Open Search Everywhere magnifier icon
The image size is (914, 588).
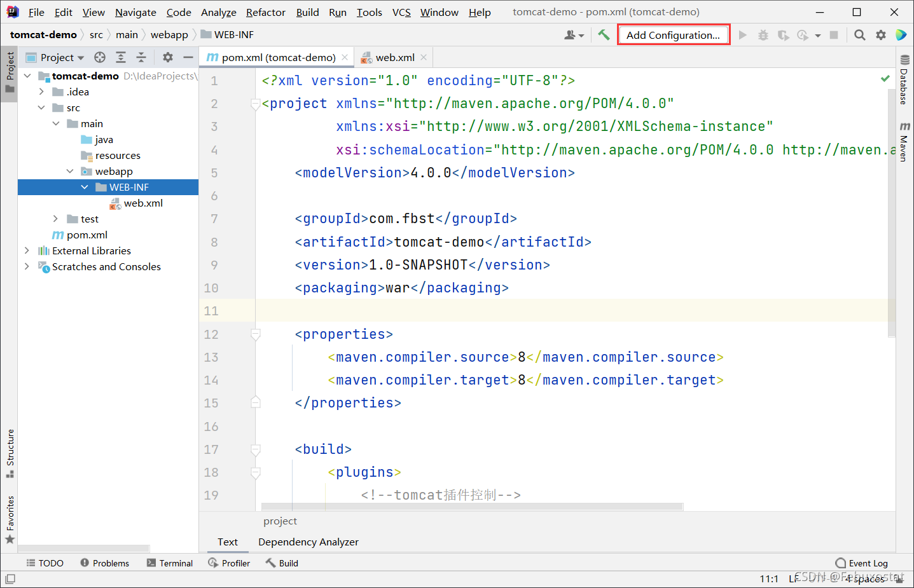859,35
